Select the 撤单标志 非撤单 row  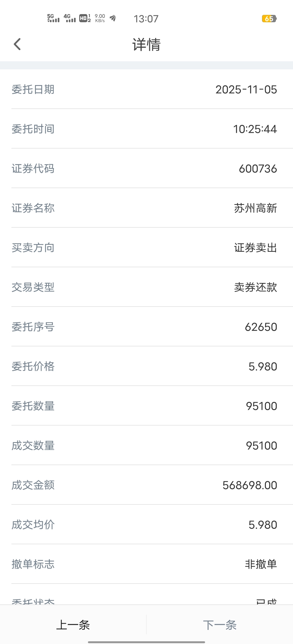tap(146, 564)
